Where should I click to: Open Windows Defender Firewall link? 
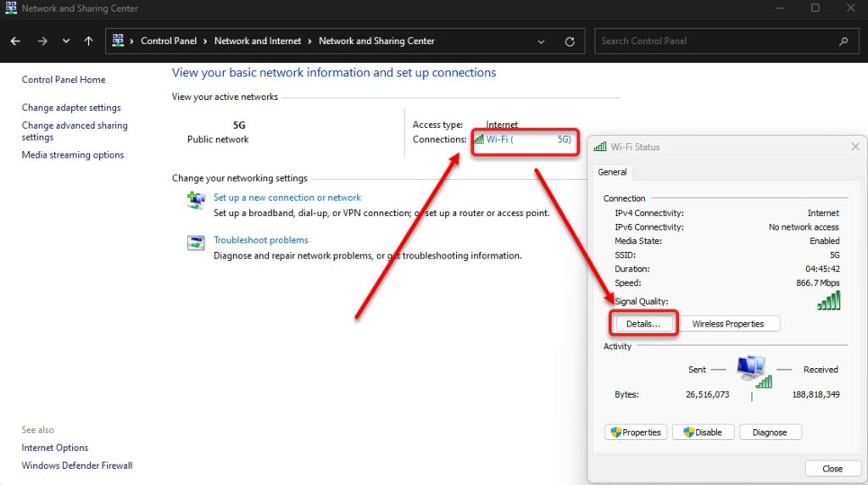[77, 465]
